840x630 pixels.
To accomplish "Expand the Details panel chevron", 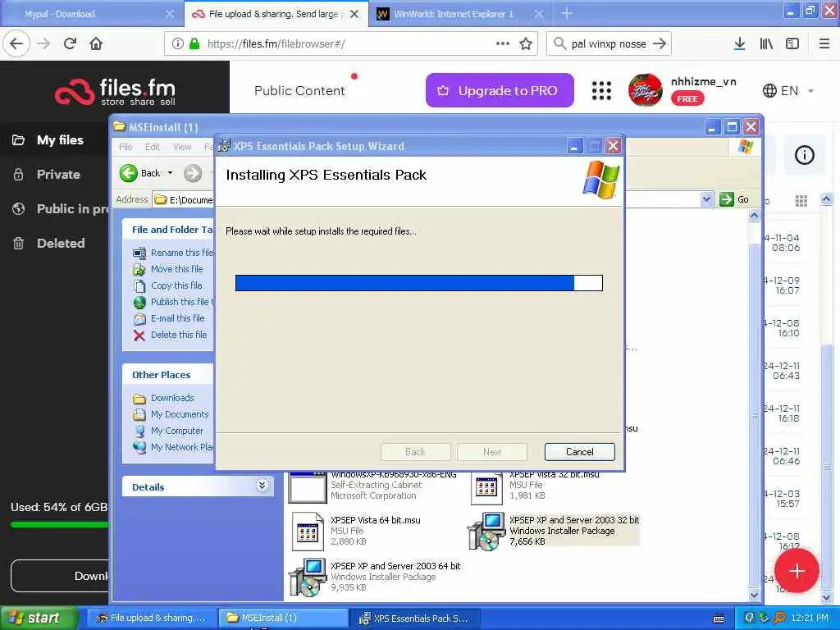I will click(262, 486).
